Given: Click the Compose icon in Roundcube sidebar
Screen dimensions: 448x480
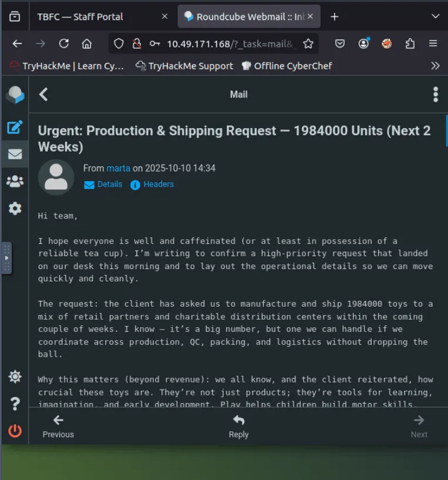Looking at the screenshot, I should (x=15, y=127).
